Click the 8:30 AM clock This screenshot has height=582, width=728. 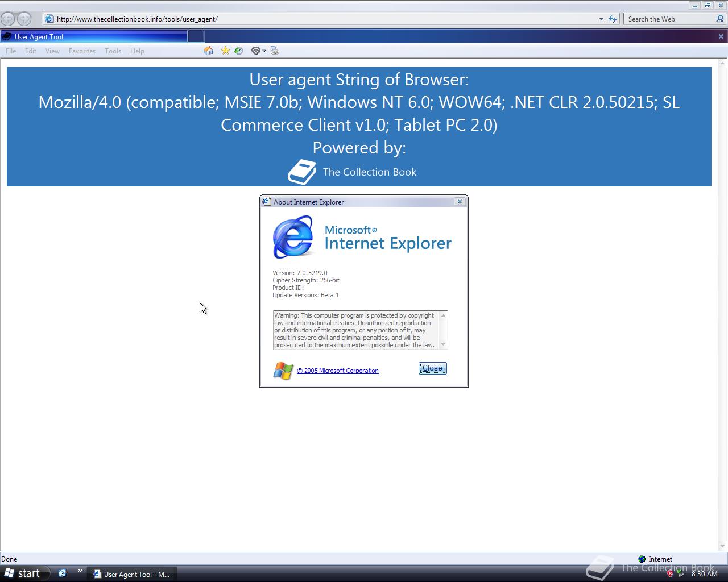pos(704,574)
